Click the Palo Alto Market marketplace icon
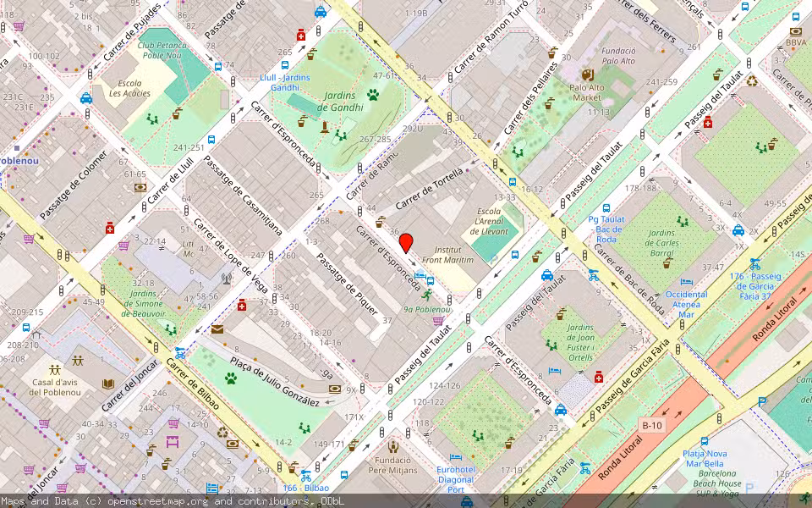 coord(587,75)
